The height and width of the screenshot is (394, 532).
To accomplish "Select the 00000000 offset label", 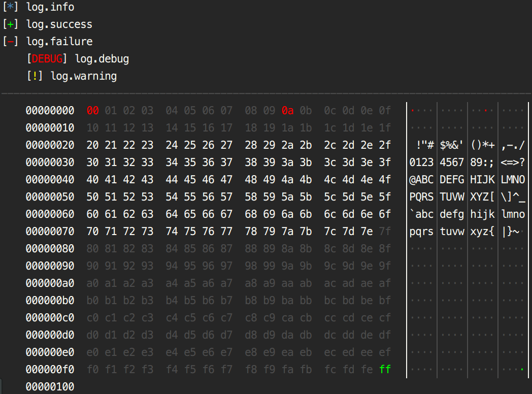I will point(50,110).
